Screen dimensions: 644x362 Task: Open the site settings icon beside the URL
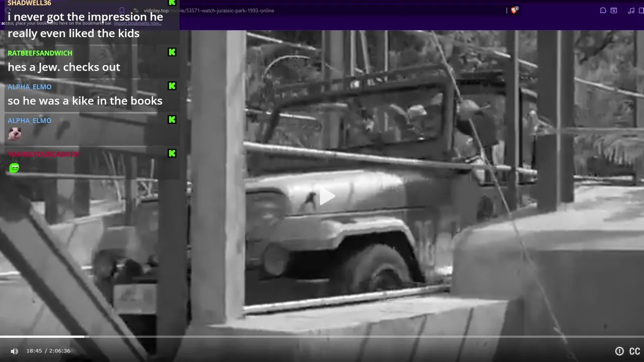click(136, 11)
